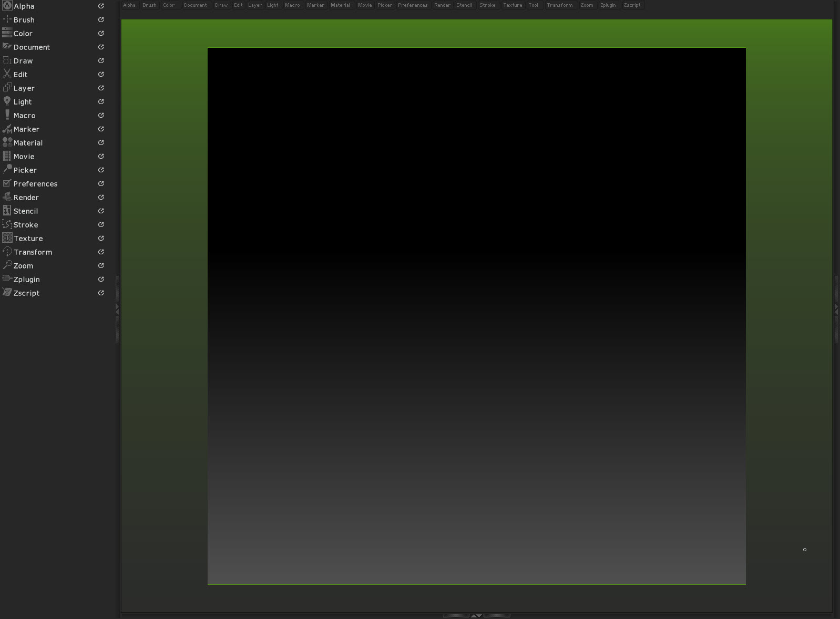Open the Alpha menu in top bar
The width and height of the screenshot is (840, 619).
pyautogui.click(x=129, y=5)
